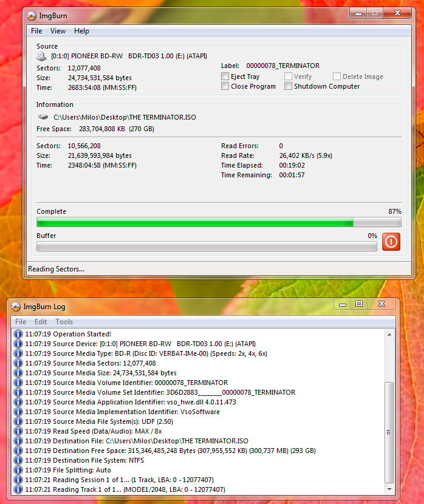Click info icon on Reading Session 1 row
Image resolution: width=424 pixels, height=504 pixels.
(x=18, y=480)
